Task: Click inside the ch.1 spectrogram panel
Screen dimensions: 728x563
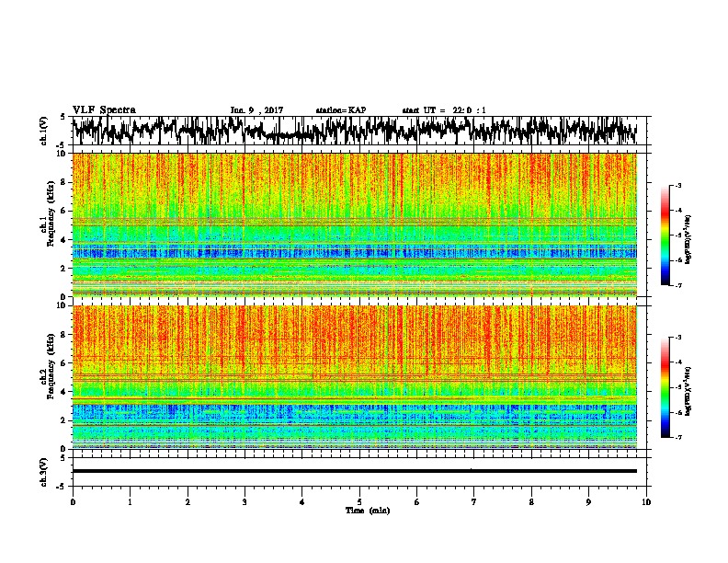Action: tap(355, 224)
